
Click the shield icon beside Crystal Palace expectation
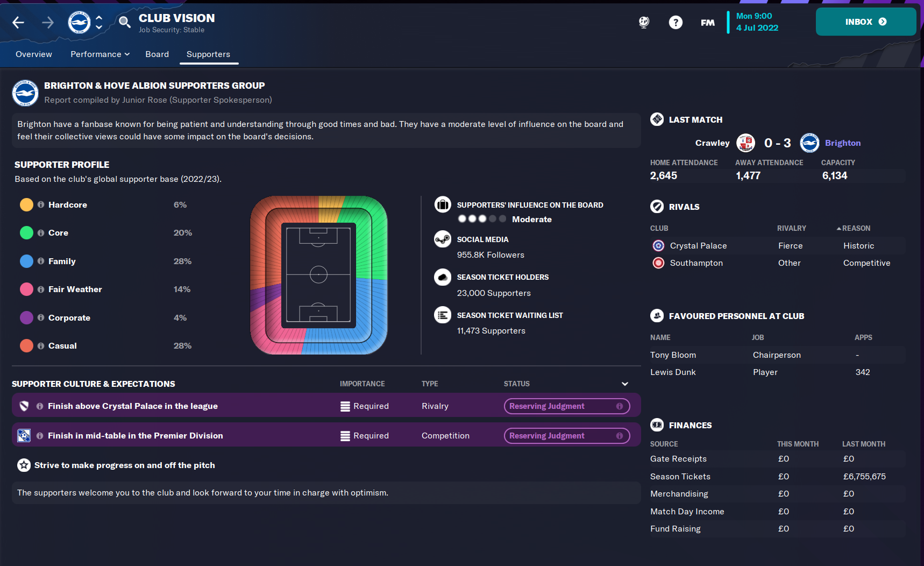tap(24, 406)
